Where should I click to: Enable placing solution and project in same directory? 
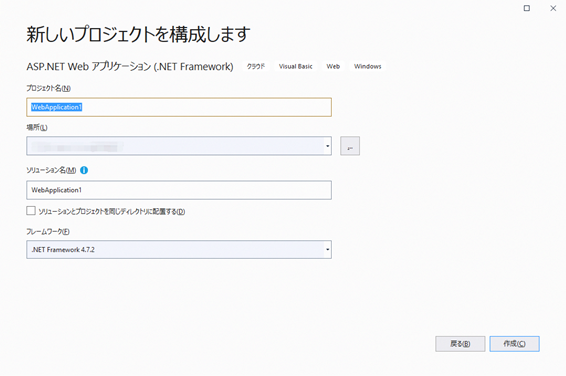click(31, 211)
